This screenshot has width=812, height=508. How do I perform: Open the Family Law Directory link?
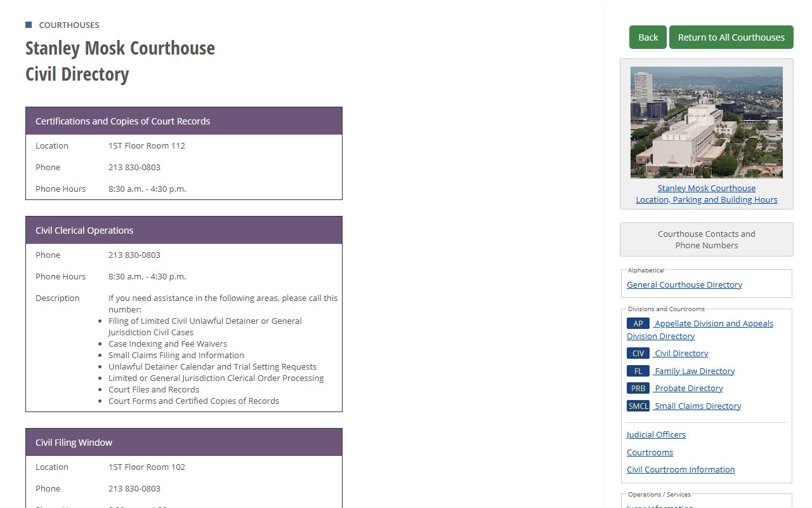694,371
